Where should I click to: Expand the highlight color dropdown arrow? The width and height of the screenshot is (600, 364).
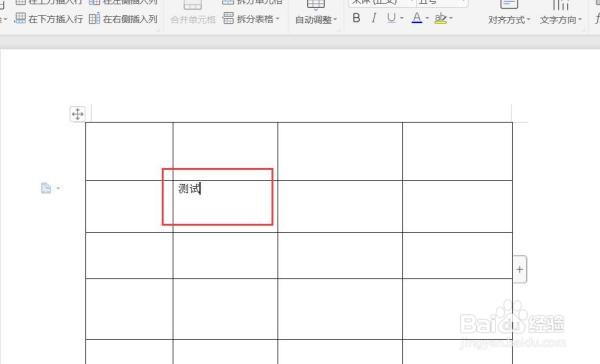(x=451, y=18)
